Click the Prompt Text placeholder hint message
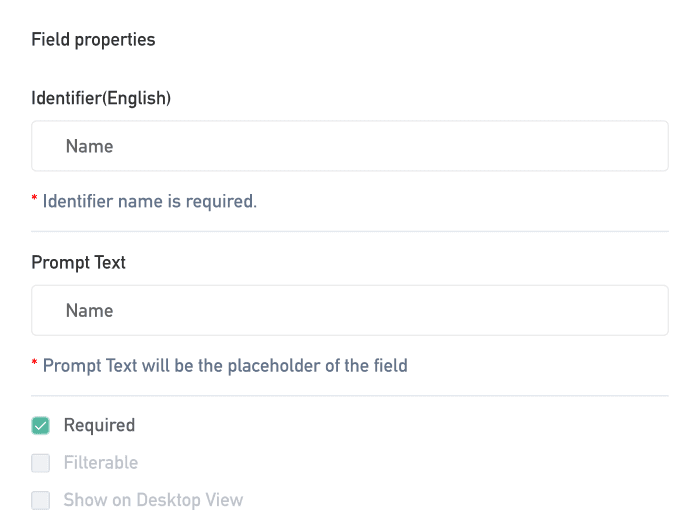The width and height of the screenshot is (700, 512). tap(225, 365)
